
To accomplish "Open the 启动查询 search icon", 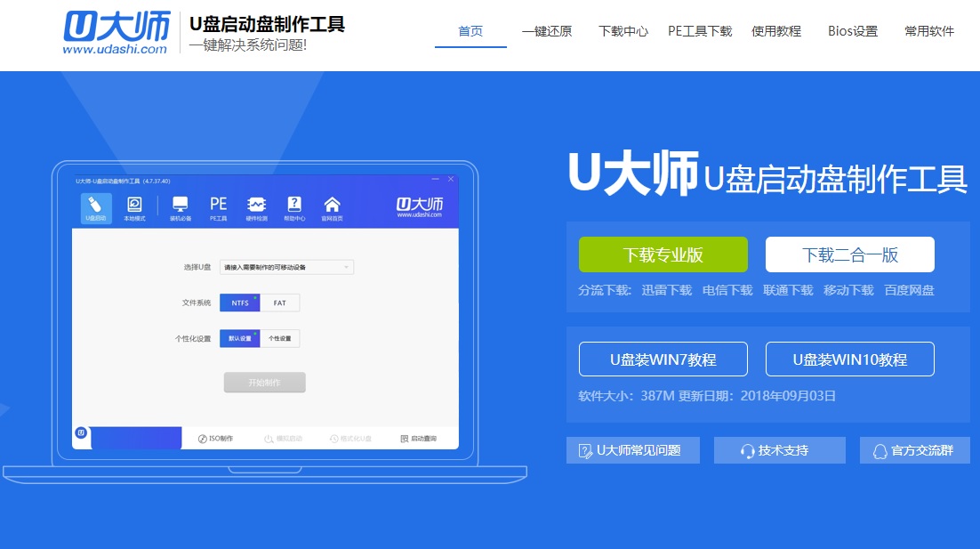I will point(418,439).
